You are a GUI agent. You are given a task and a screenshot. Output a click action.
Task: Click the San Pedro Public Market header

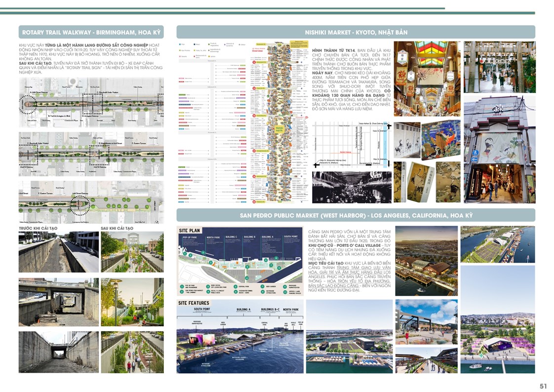tap(356, 215)
